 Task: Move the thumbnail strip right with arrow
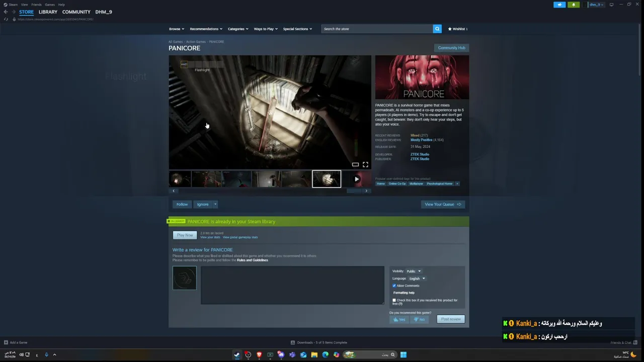coord(366,191)
